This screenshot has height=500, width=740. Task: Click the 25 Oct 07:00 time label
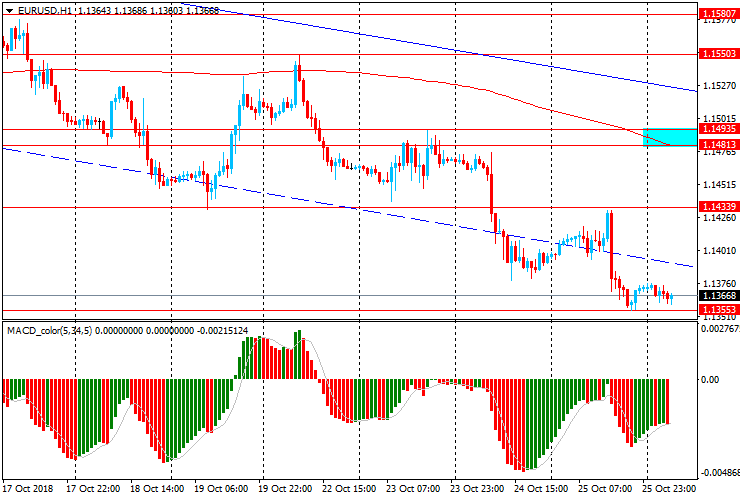(605, 488)
